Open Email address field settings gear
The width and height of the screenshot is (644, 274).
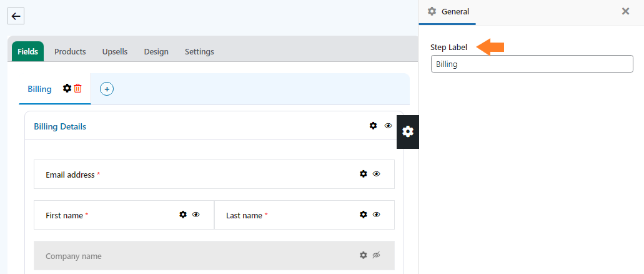(363, 174)
